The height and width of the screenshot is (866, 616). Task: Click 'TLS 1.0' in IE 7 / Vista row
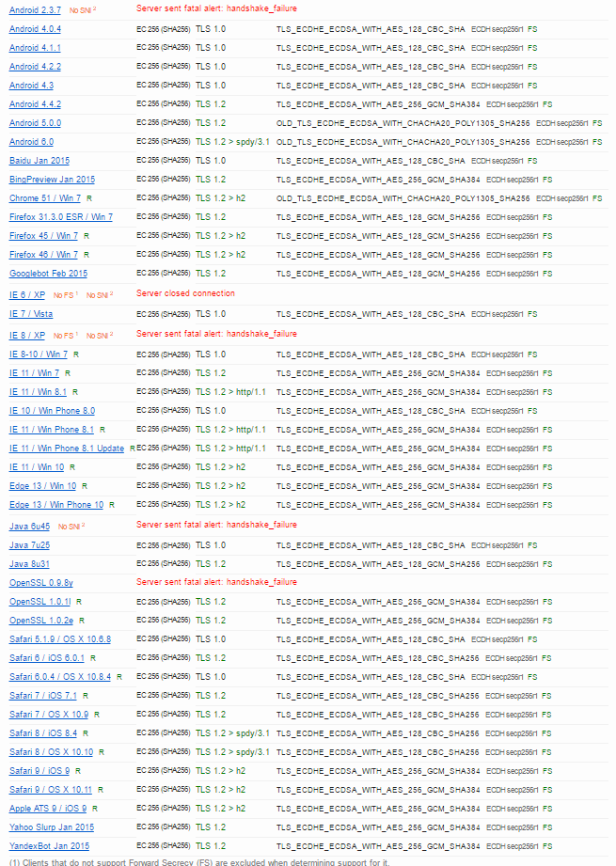[211, 314]
